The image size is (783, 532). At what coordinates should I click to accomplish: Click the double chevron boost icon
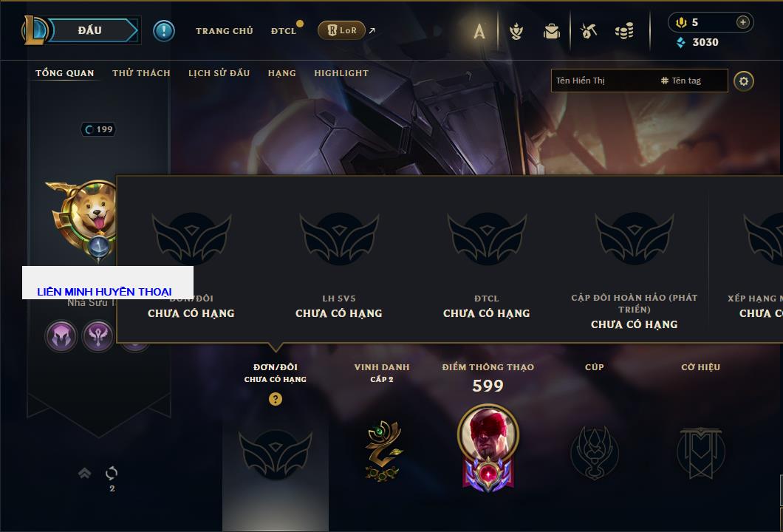coord(84,473)
